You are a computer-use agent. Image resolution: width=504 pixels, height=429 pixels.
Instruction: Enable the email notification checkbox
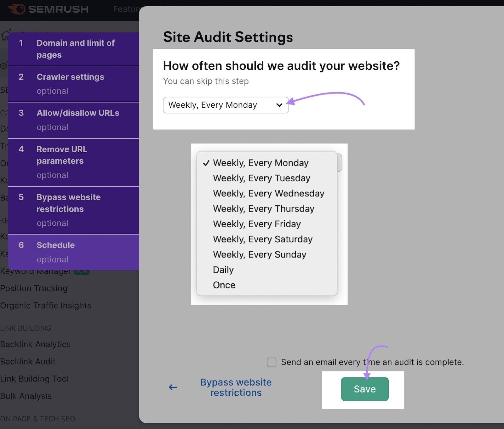pos(271,362)
